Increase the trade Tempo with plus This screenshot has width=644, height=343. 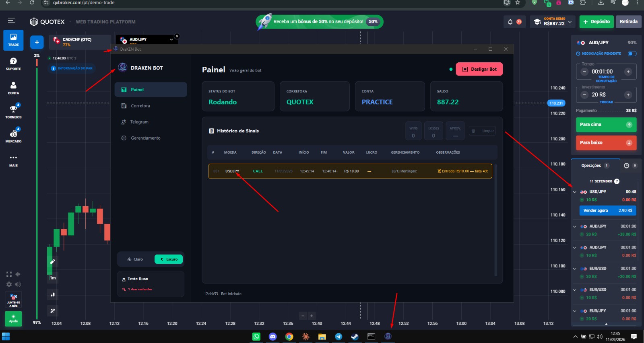628,72
